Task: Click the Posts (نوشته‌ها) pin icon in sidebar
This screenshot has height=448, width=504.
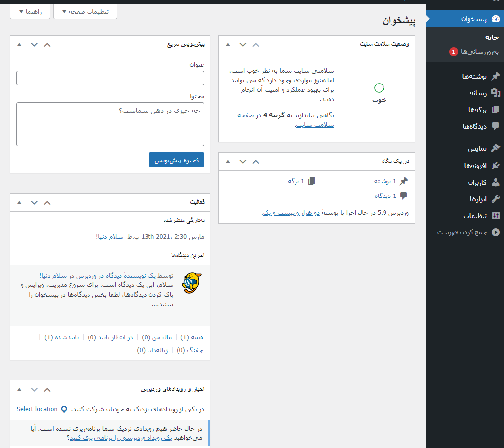Action: click(496, 76)
